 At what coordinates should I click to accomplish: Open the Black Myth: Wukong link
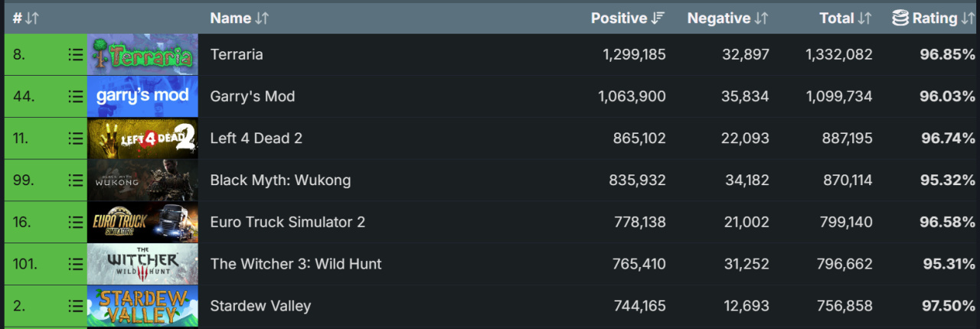280,181
